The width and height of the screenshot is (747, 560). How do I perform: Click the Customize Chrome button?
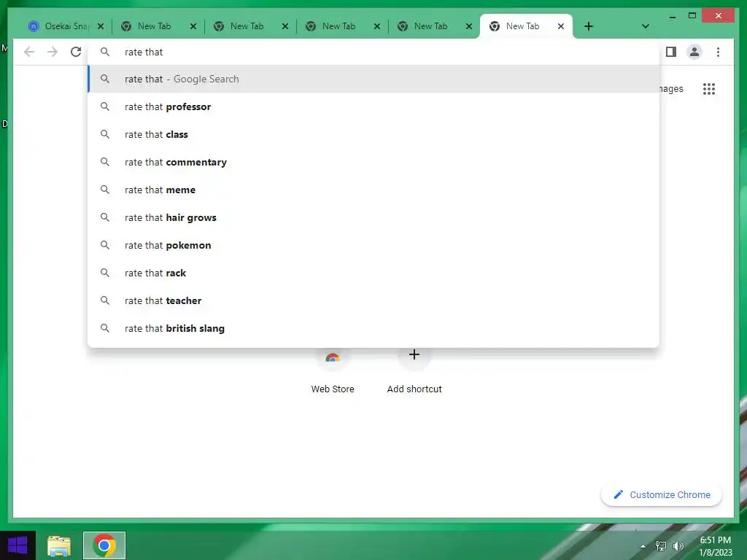(661, 495)
